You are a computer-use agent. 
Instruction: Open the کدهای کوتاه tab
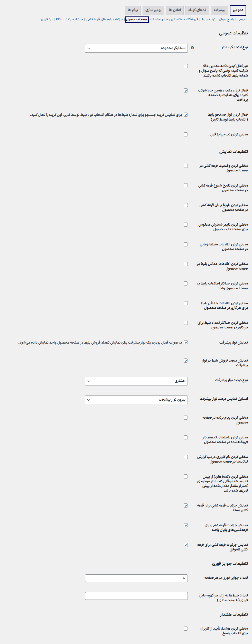[x=197, y=10]
